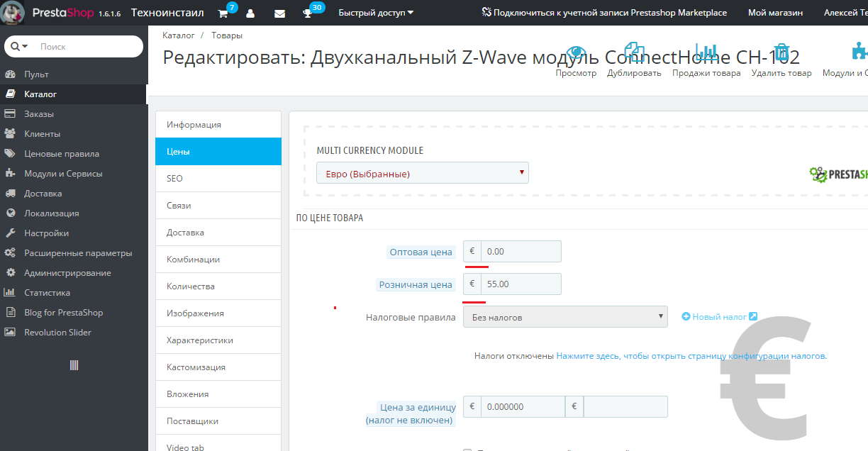Click the Ценовые правила tag icon
The width and height of the screenshot is (868, 451).
[10, 154]
